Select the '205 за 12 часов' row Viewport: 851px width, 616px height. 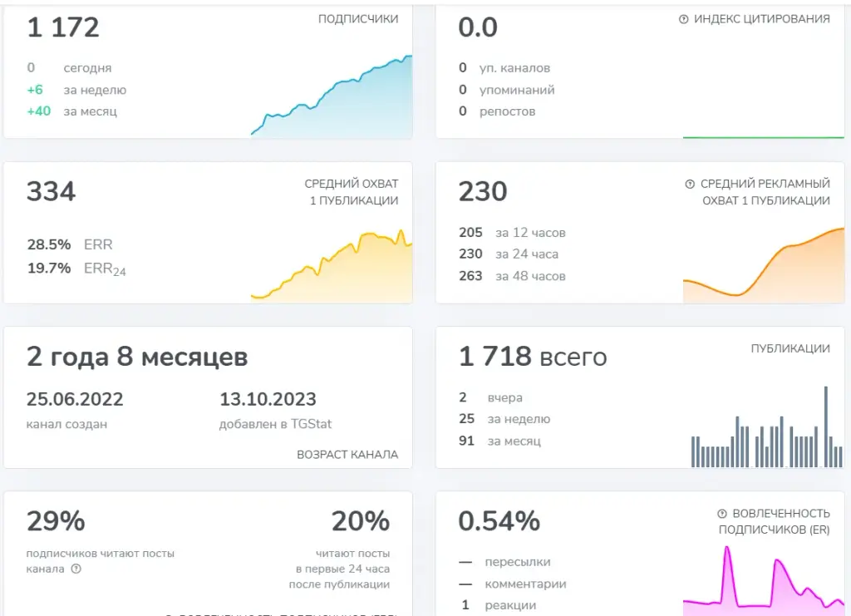pyautogui.click(x=512, y=233)
